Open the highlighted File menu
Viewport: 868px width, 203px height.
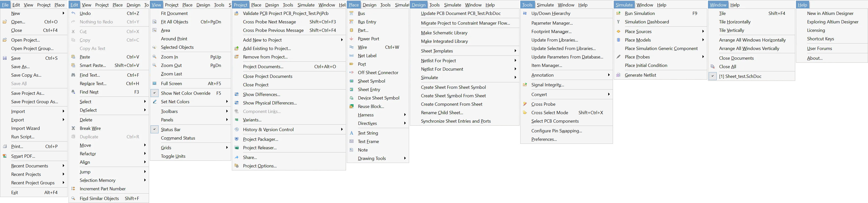click(5, 5)
